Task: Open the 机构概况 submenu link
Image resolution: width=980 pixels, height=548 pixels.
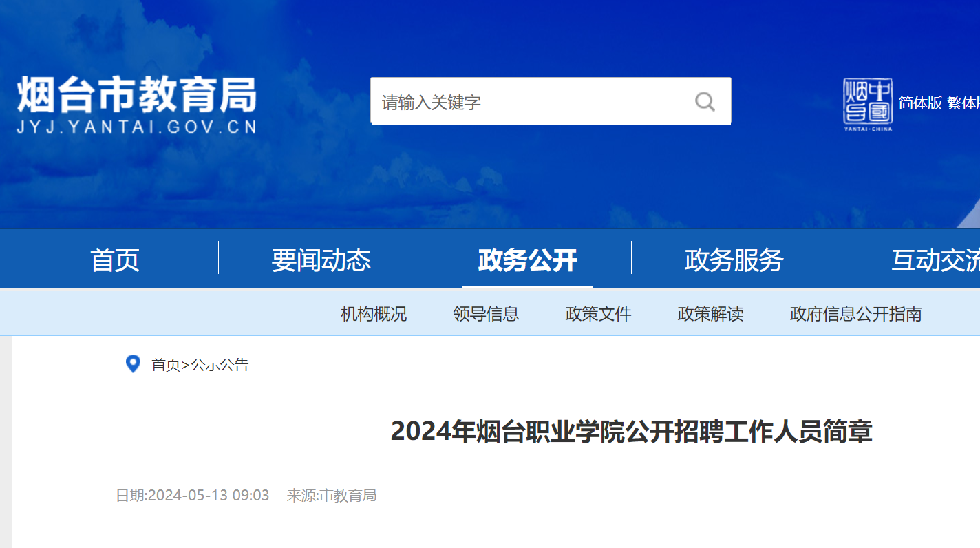Action: pyautogui.click(x=374, y=314)
